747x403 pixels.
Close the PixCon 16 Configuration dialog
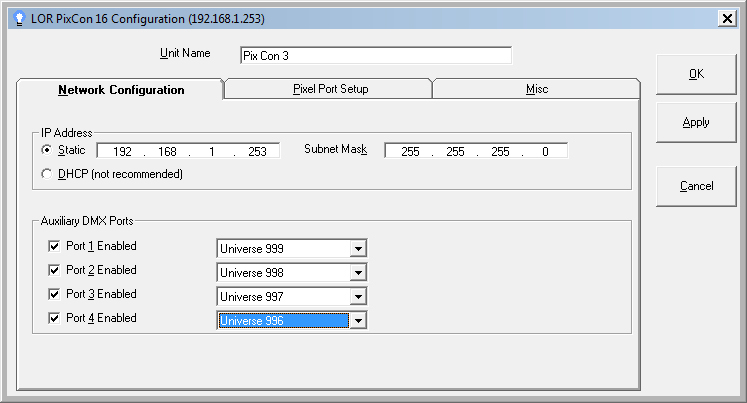[727, 19]
